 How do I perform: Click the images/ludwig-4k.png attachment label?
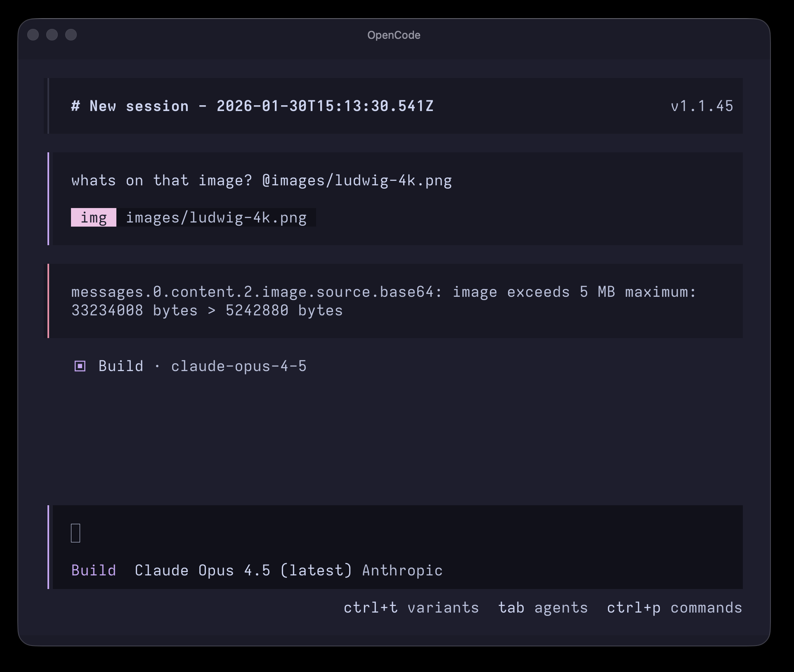(216, 218)
